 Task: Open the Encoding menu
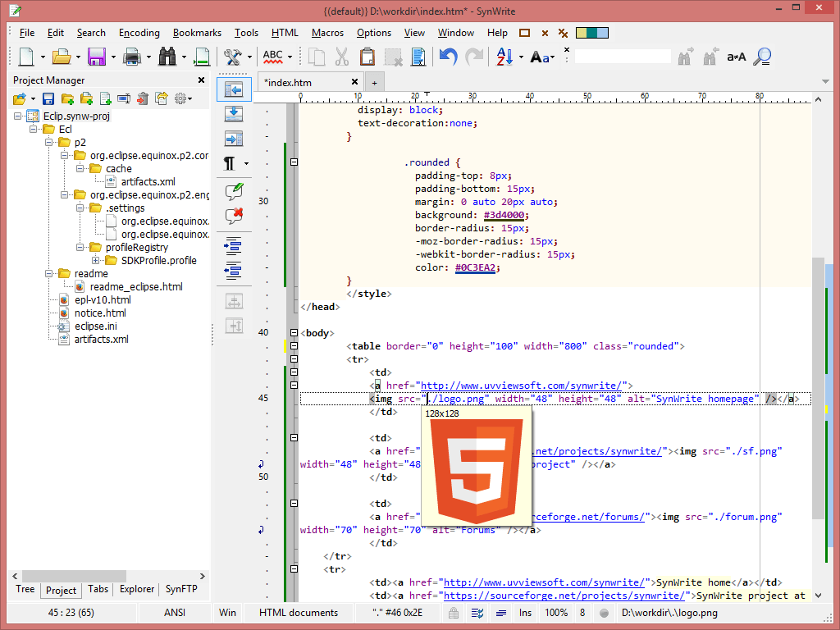pyautogui.click(x=139, y=33)
